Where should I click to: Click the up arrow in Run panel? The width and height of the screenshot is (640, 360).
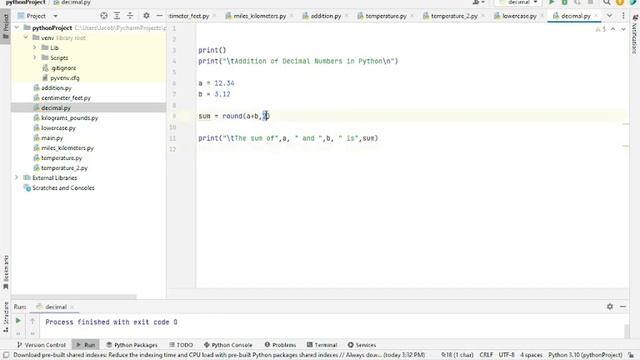point(33,321)
